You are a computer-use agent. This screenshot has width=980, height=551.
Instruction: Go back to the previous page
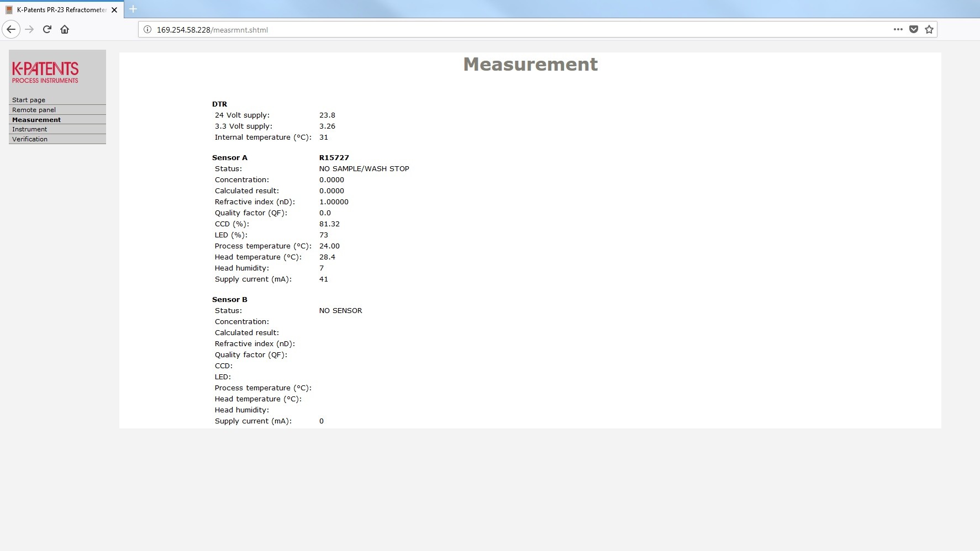tap(11, 29)
